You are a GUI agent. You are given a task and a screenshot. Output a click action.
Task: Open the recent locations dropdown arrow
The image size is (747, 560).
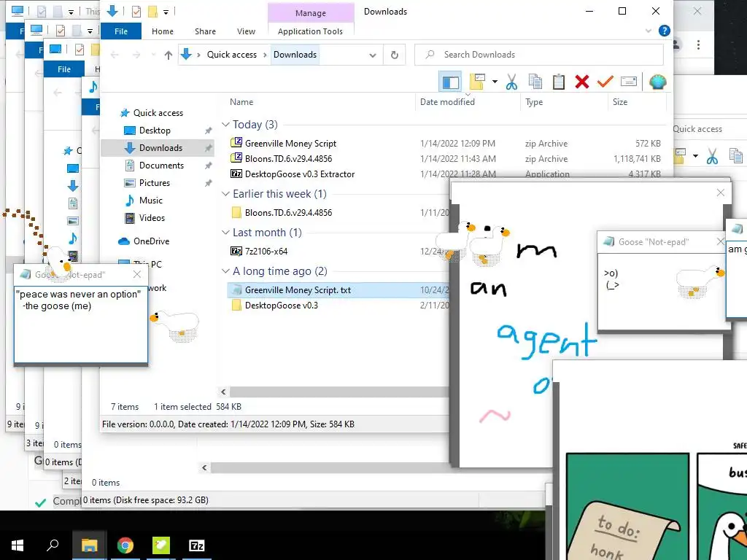tap(153, 55)
